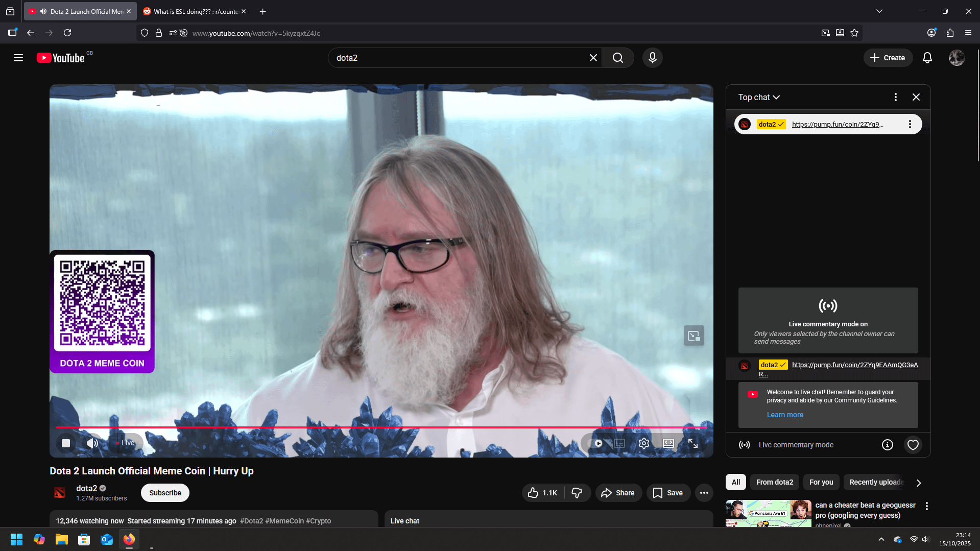This screenshot has width=980, height=551.
Task: Go to the YouTube home logo
Action: pyautogui.click(x=61, y=58)
